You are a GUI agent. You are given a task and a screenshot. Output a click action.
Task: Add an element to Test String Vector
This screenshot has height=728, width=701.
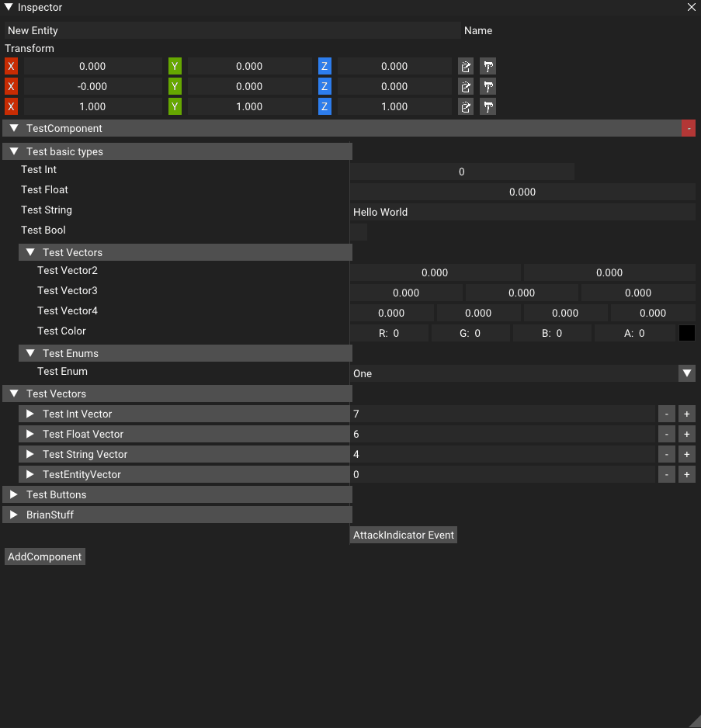click(686, 454)
